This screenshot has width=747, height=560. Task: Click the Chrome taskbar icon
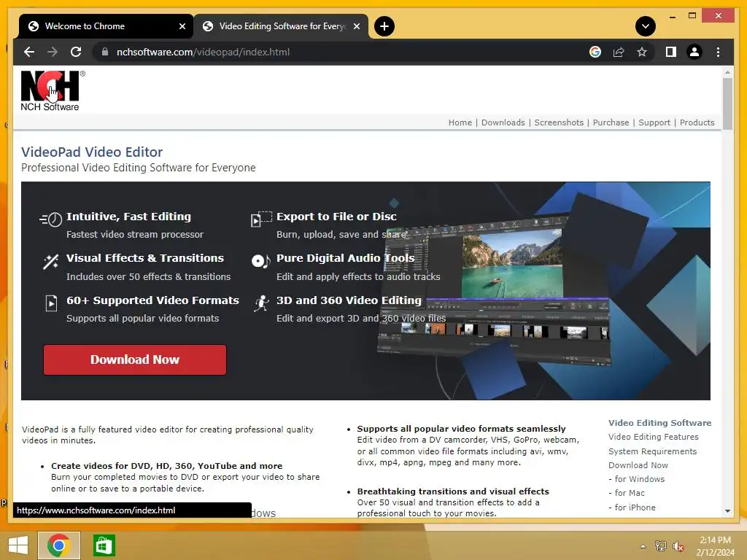click(58, 545)
